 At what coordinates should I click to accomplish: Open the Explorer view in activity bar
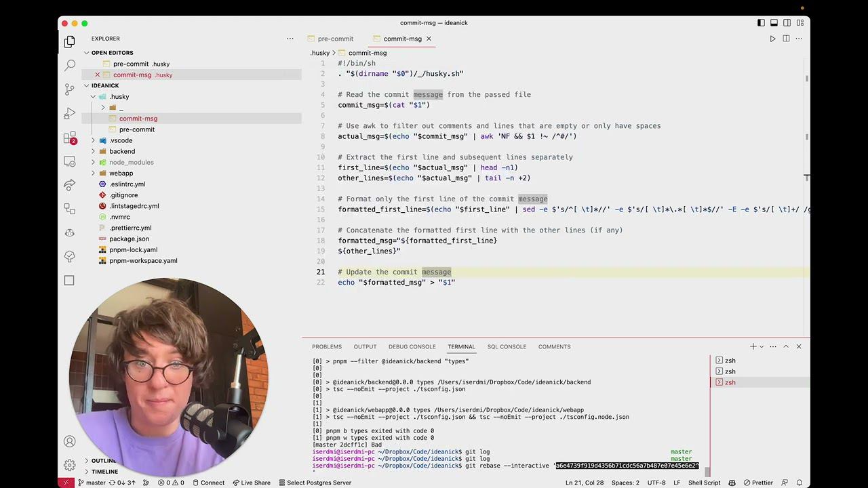pyautogui.click(x=69, y=42)
